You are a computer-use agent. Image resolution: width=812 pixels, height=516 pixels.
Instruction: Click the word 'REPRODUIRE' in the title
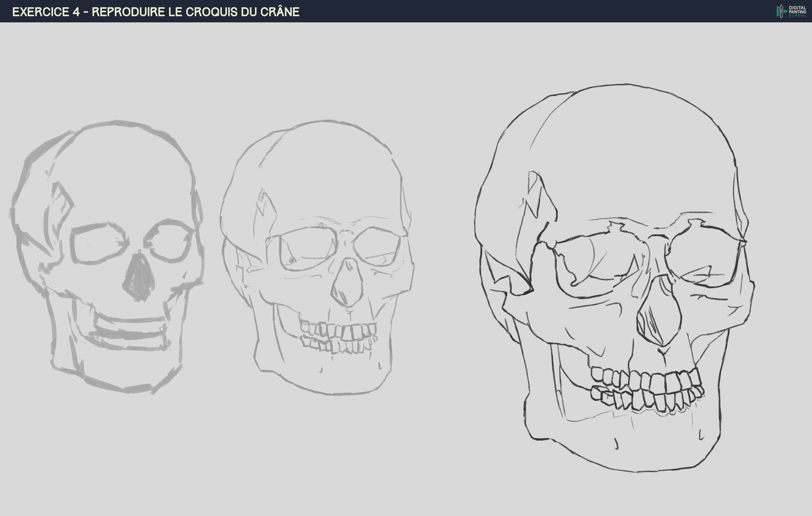coord(128,12)
